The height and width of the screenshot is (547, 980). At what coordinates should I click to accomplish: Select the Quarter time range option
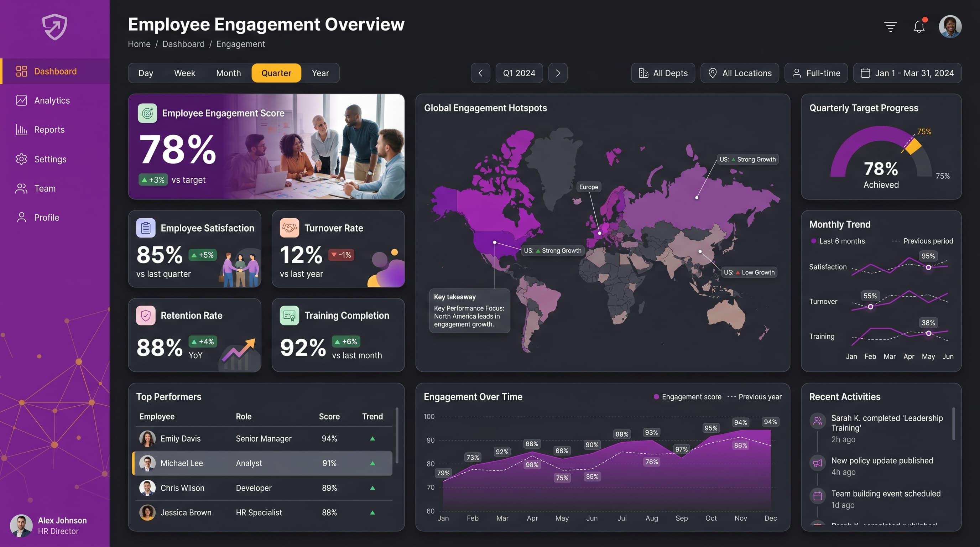(x=276, y=73)
